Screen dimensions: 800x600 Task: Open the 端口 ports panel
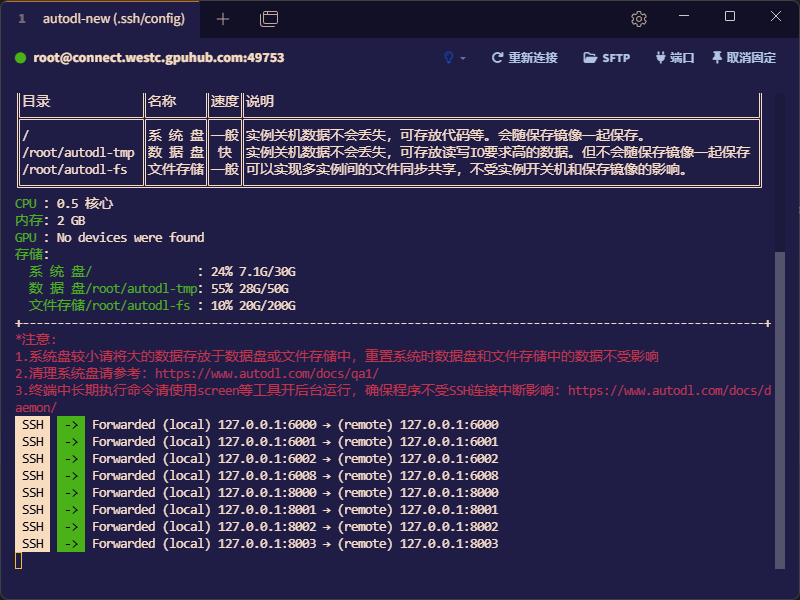675,58
